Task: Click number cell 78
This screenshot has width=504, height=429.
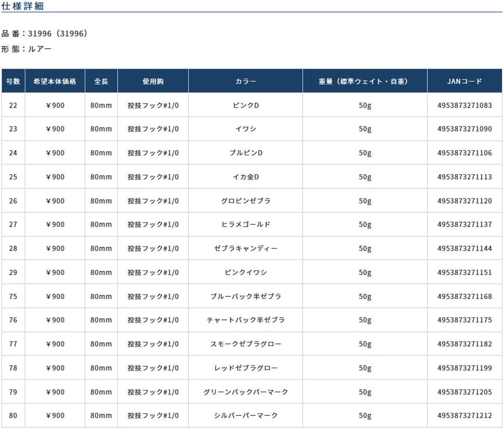Action: (13, 368)
